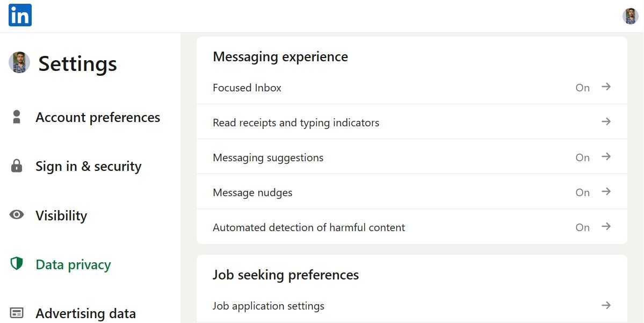This screenshot has height=323, width=644.
Task: Switch to the Advertising data section
Action: (x=85, y=312)
